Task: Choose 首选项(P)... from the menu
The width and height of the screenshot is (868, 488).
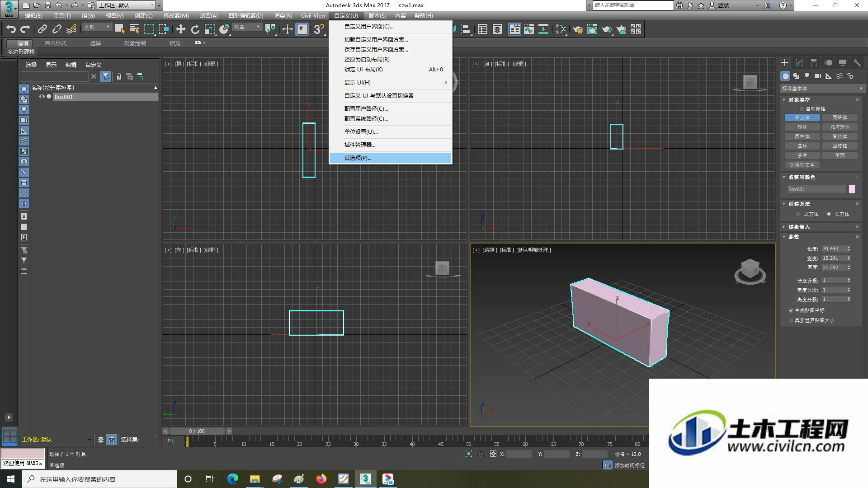Action: click(x=391, y=158)
